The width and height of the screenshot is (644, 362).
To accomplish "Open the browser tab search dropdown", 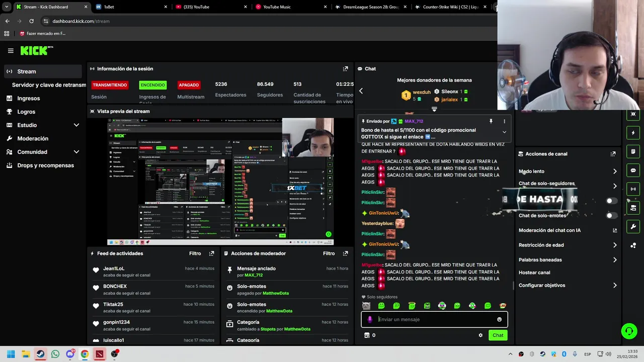I will coord(7,7).
